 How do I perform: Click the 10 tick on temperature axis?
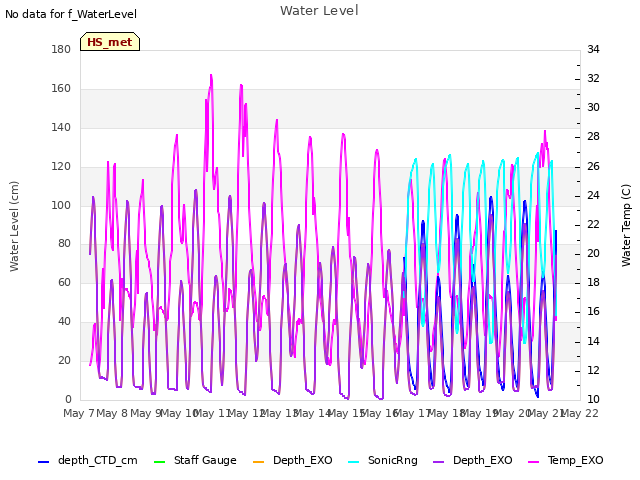[593, 399]
